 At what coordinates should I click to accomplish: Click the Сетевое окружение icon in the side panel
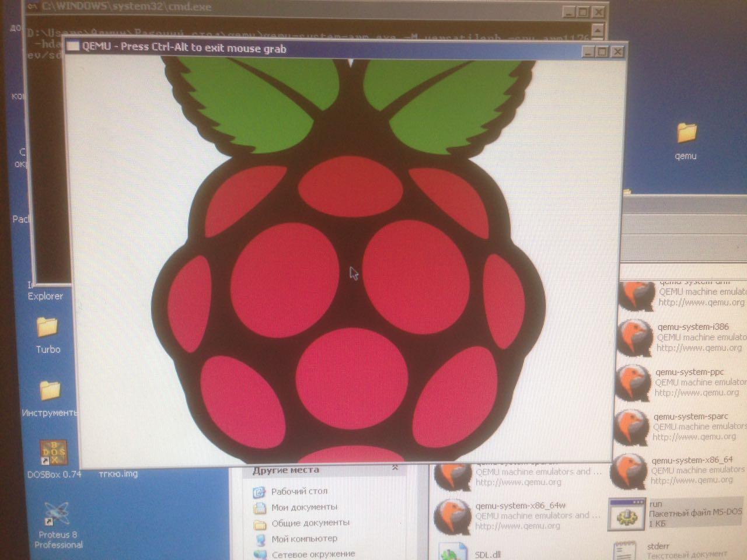click(261, 555)
